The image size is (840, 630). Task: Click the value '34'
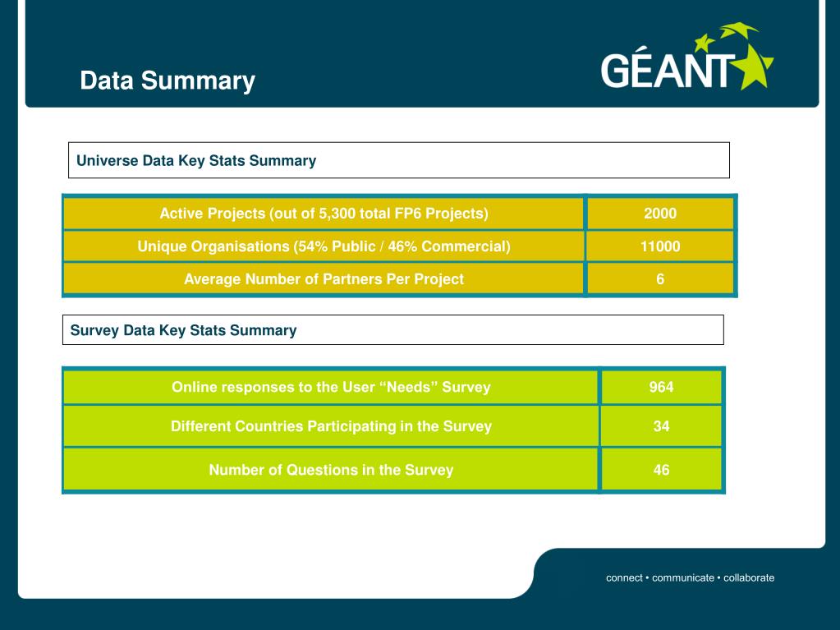(x=661, y=426)
